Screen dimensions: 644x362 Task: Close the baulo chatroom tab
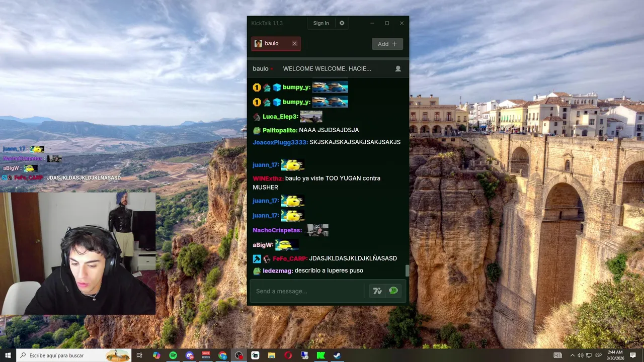[295, 44]
